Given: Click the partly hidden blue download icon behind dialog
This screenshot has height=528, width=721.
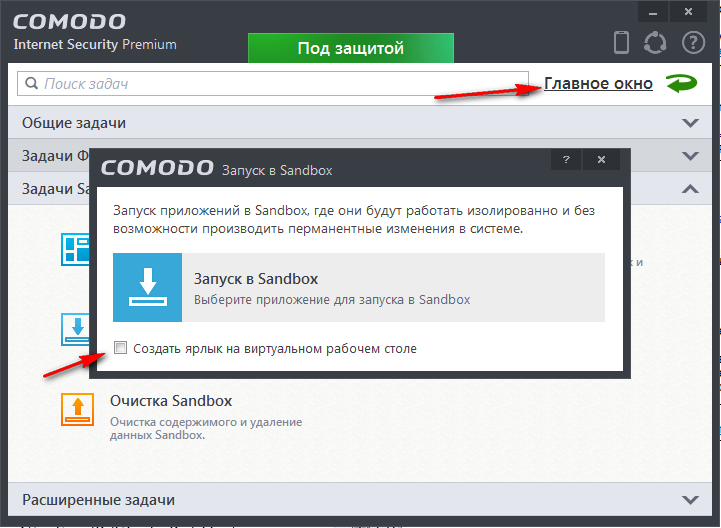Looking at the screenshot, I should pos(75,329).
